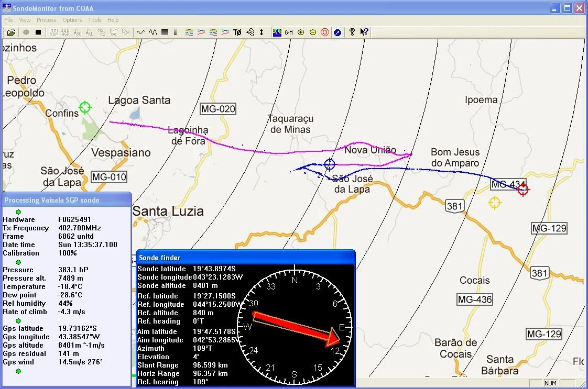588x389 pixels.
Task: Click the single sine wave icon
Action: pyautogui.click(x=141, y=32)
